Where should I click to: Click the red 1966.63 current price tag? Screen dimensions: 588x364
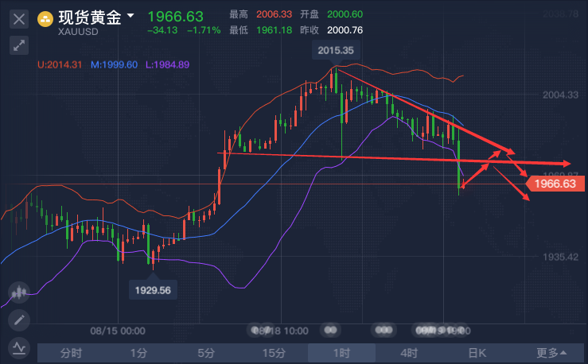tap(554, 184)
